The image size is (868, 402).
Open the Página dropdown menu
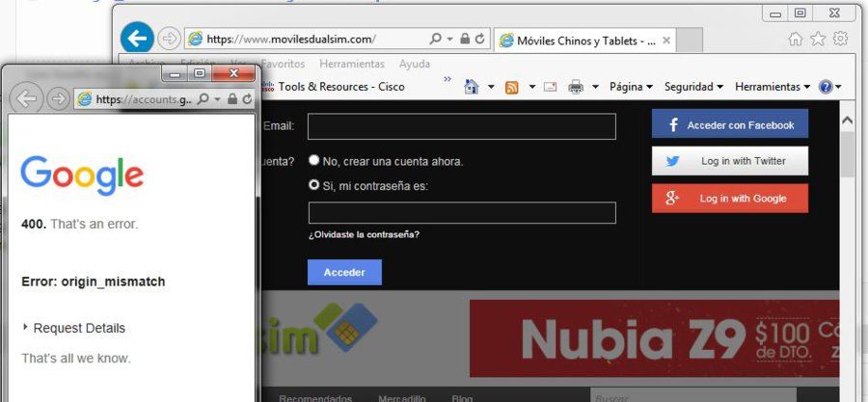point(631,87)
